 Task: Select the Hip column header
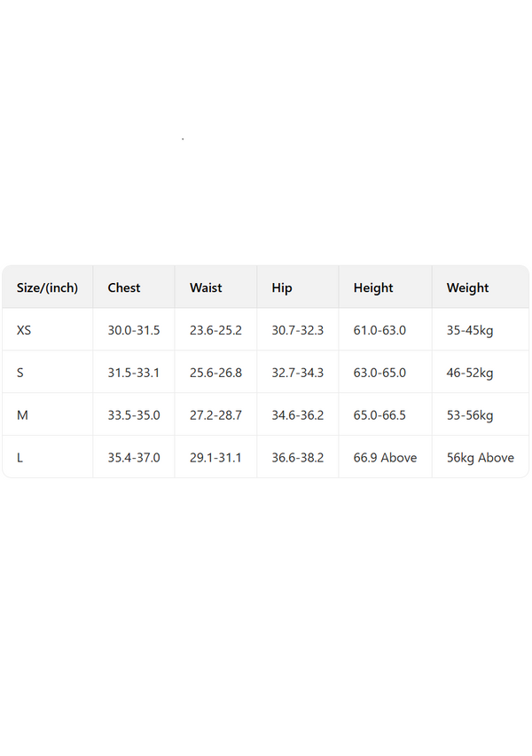coord(282,287)
